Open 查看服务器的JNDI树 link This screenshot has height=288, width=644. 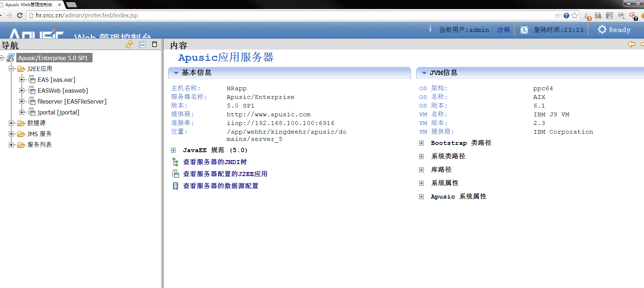tap(215, 162)
